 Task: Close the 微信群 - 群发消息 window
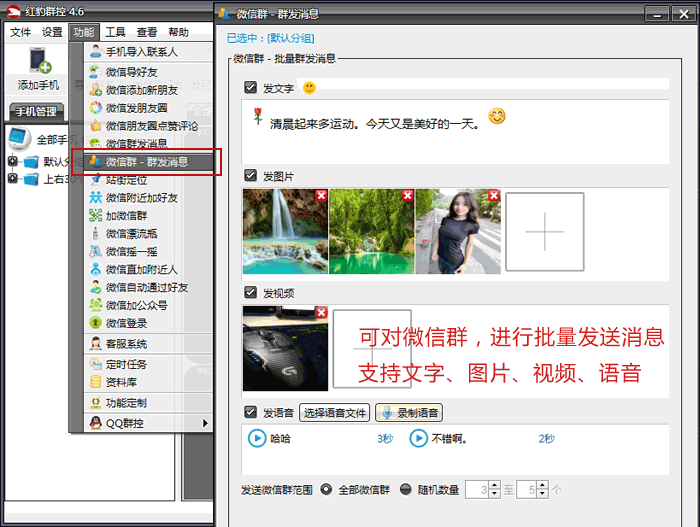pos(683,14)
